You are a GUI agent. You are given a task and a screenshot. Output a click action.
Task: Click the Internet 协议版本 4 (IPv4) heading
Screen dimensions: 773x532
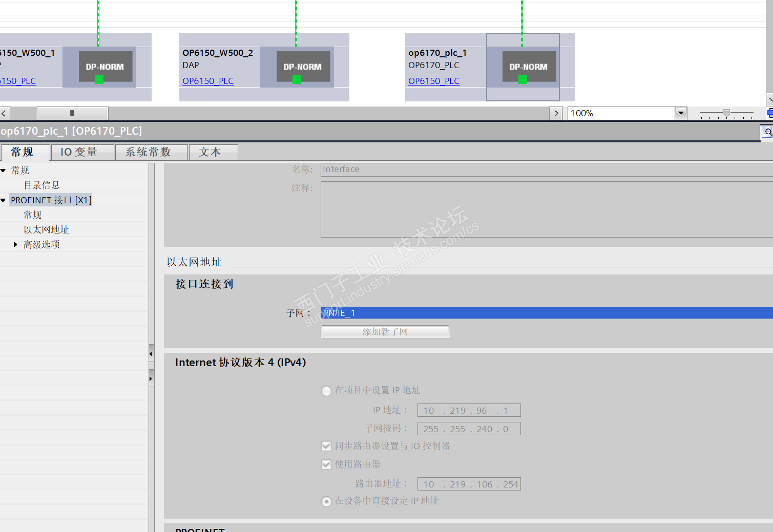point(241,363)
